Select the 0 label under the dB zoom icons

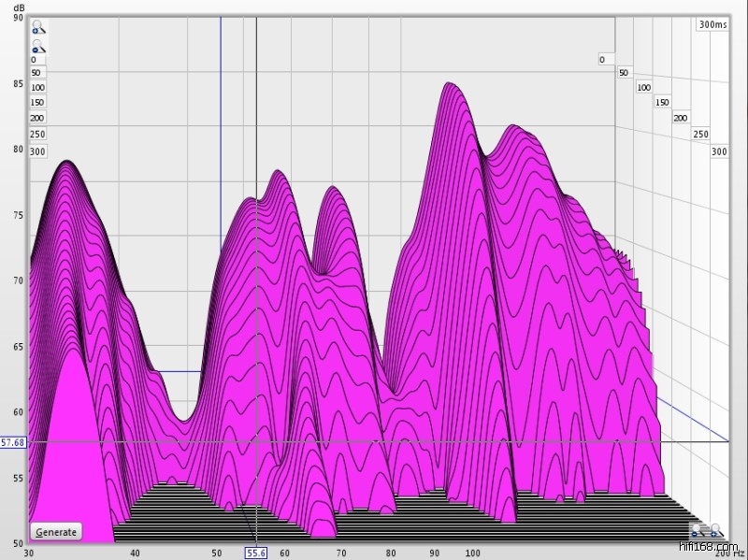[34, 59]
